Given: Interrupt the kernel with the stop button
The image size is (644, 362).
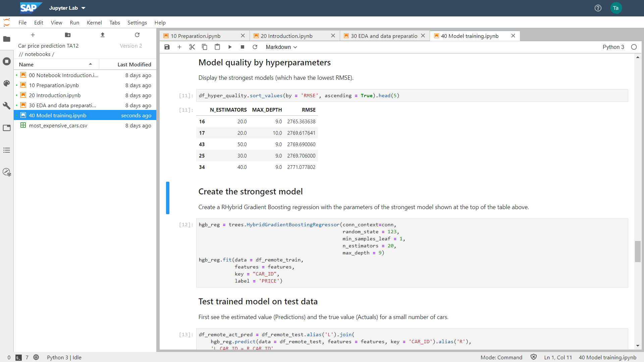Looking at the screenshot, I should tap(243, 47).
